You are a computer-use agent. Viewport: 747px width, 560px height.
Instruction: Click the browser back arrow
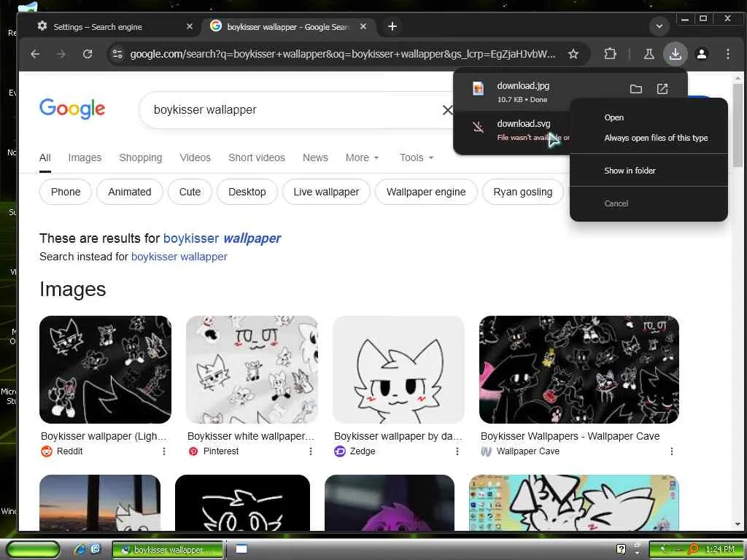point(35,54)
